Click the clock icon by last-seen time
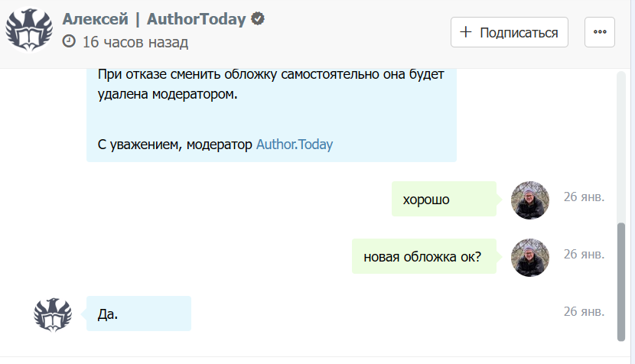635x364 pixels. tap(69, 42)
